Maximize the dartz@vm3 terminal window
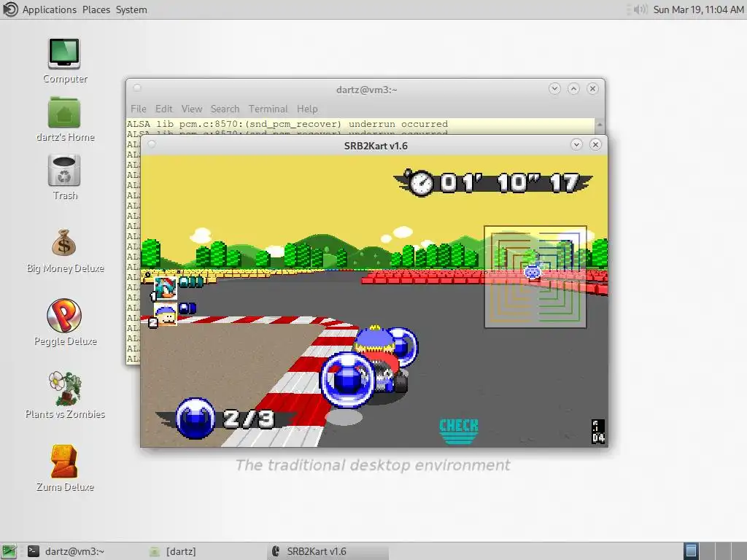 [573, 88]
